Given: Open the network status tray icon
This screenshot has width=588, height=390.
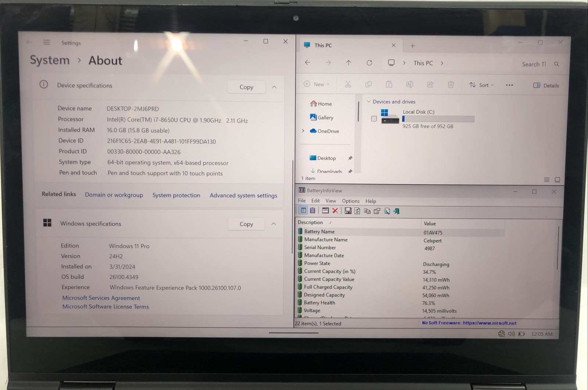Looking at the screenshot, I should pyautogui.click(x=501, y=334).
